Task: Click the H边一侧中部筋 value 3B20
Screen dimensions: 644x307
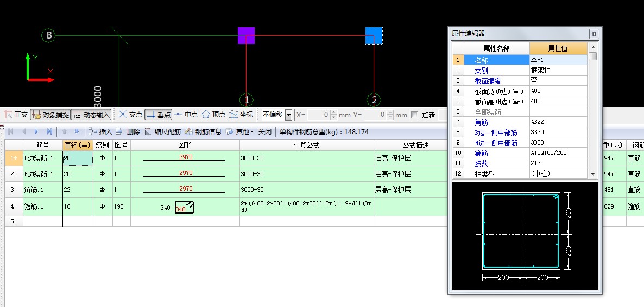Action: click(558, 142)
